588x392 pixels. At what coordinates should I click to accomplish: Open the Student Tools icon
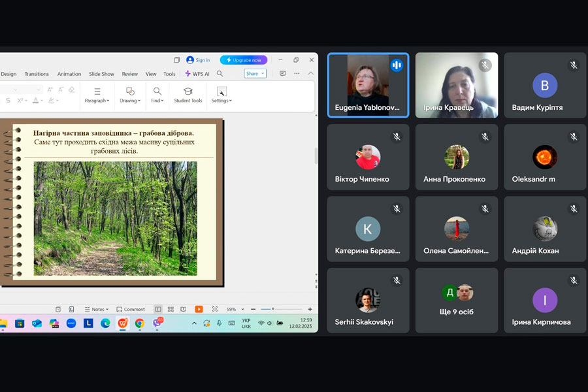(x=188, y=92)
